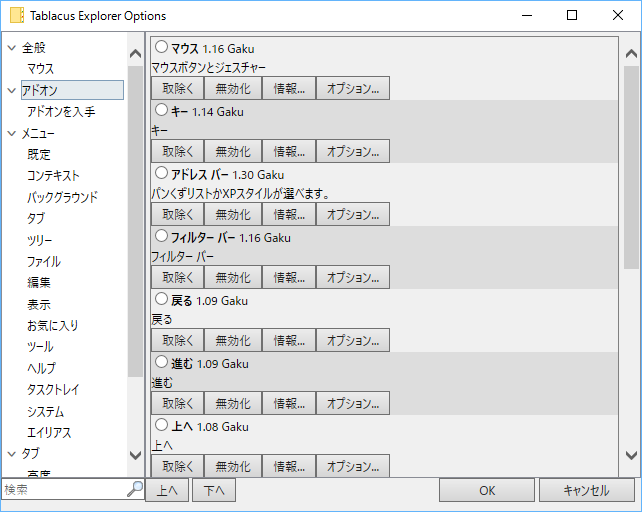
Task: Open 情報... for the マウス addon
Action: pos(289,88)
